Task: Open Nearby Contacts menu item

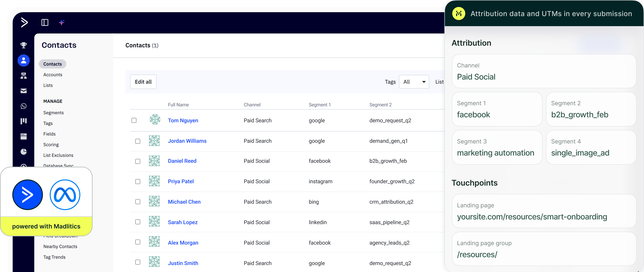Action: click(60, 247)
